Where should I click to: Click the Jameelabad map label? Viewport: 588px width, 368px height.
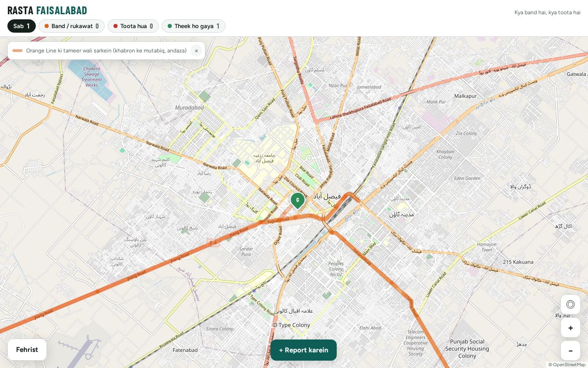coord(369,87)
